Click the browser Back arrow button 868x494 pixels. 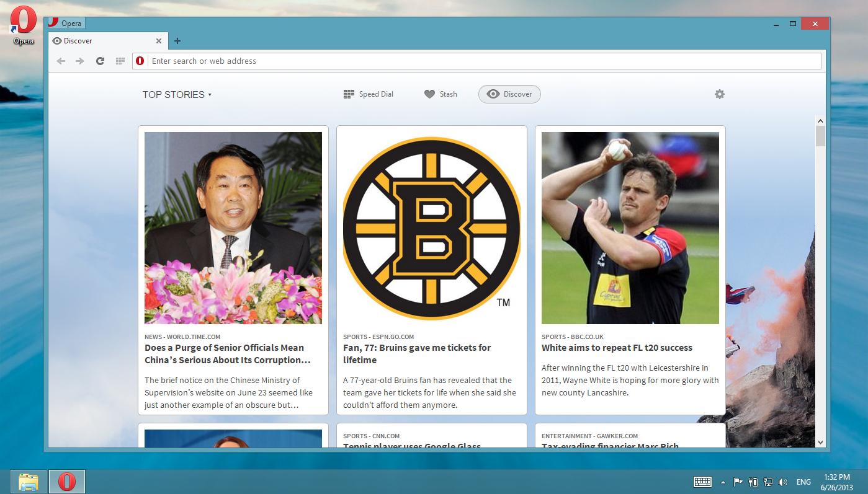point(61,61)
